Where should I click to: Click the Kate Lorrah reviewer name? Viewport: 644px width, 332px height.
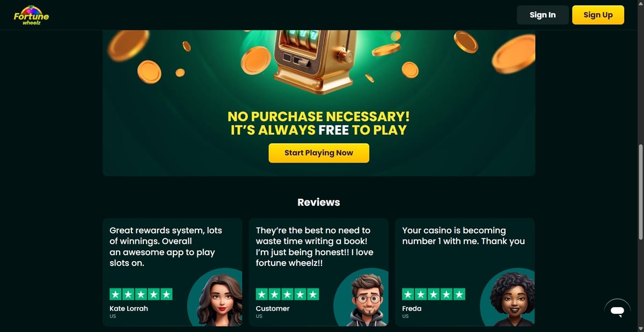pyautogui.click(x=129, y=308)
